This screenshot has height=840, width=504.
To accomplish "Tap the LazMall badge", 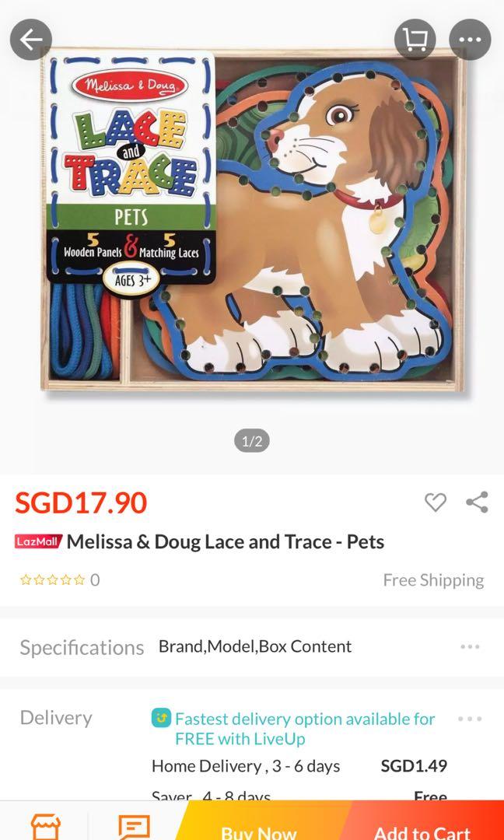I will click(38, 541).
